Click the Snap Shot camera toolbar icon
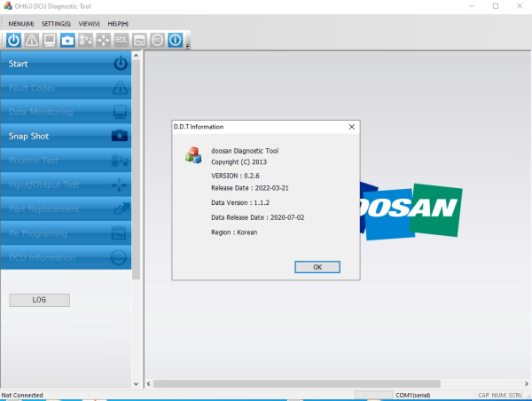 [x=67, y=40]
